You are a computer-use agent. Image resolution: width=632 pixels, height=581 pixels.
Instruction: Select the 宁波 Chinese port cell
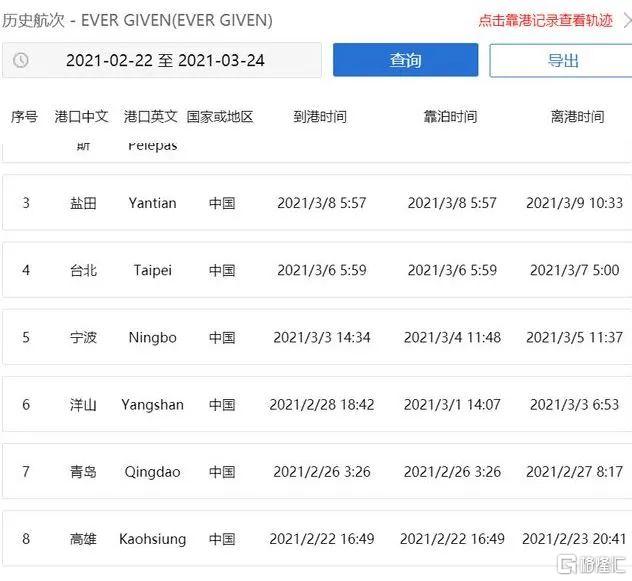point(83,337)
